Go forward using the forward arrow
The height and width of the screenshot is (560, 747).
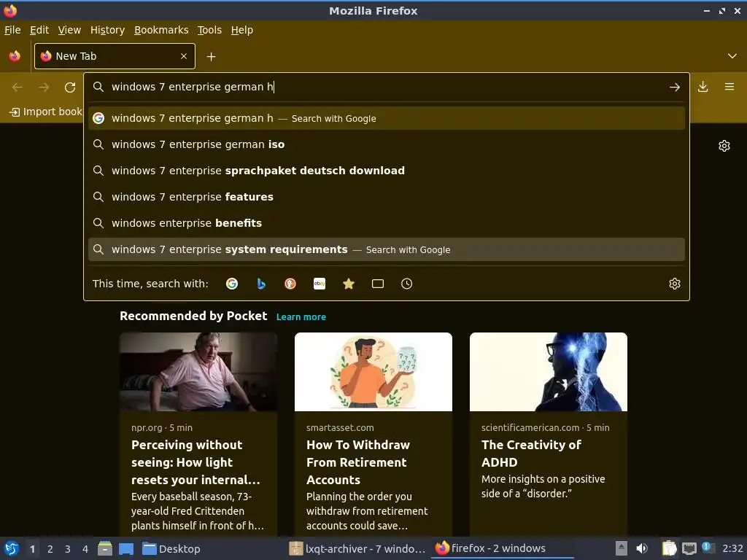click(x=44, y=87)
